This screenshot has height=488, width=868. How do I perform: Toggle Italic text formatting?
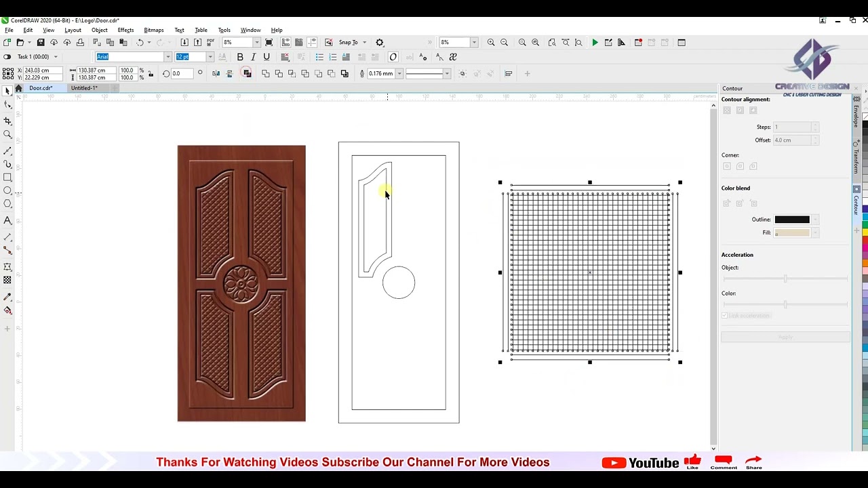pos(253,57)
